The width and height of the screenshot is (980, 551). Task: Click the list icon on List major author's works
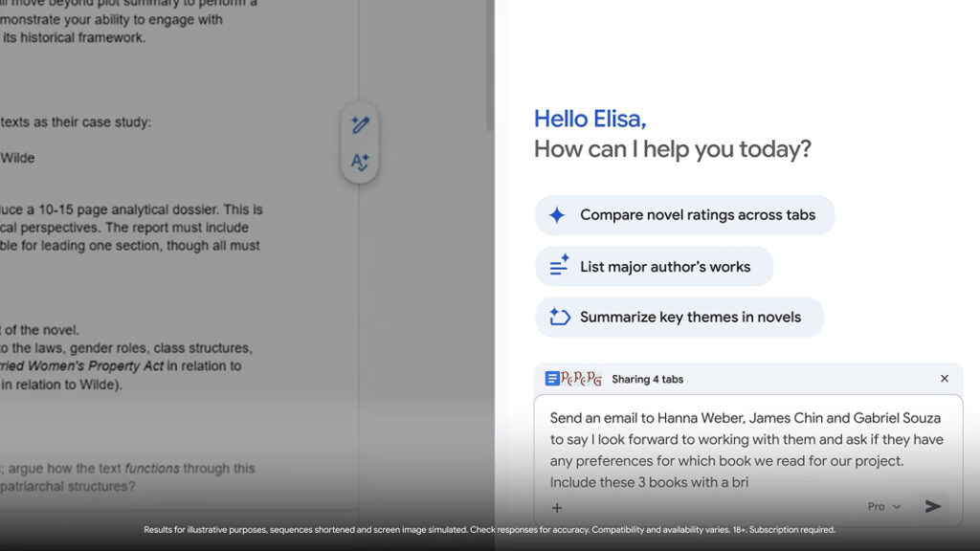tap(559, 267)
